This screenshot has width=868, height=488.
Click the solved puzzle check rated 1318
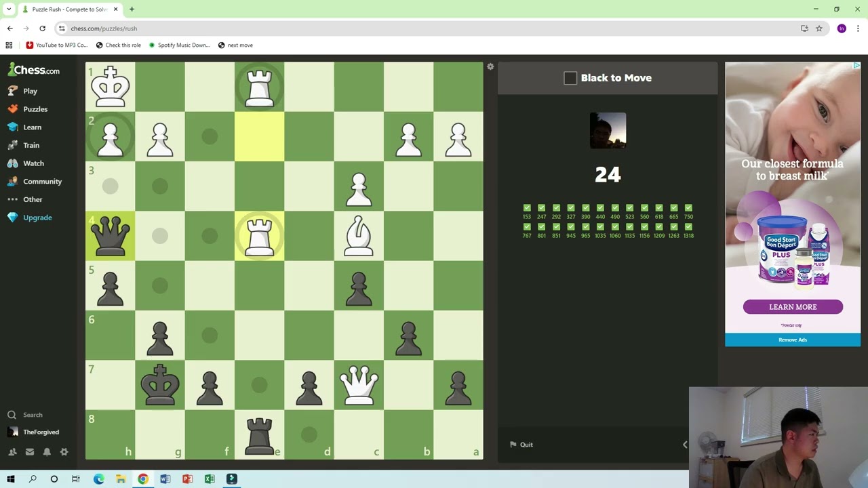(688, 226)
